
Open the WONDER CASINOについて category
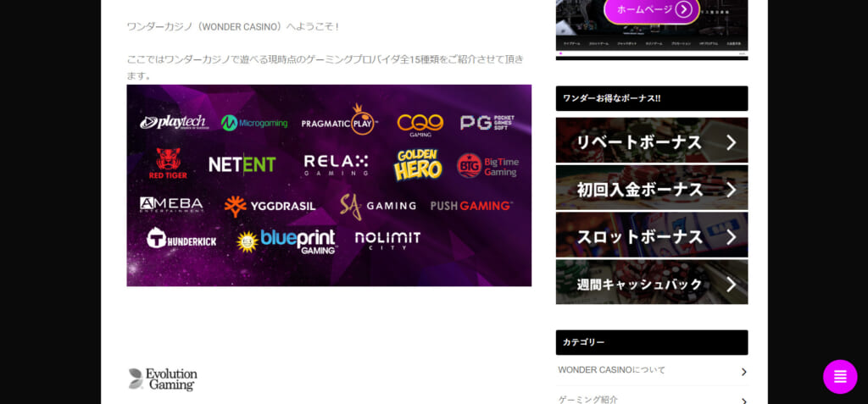coord(652,370)
